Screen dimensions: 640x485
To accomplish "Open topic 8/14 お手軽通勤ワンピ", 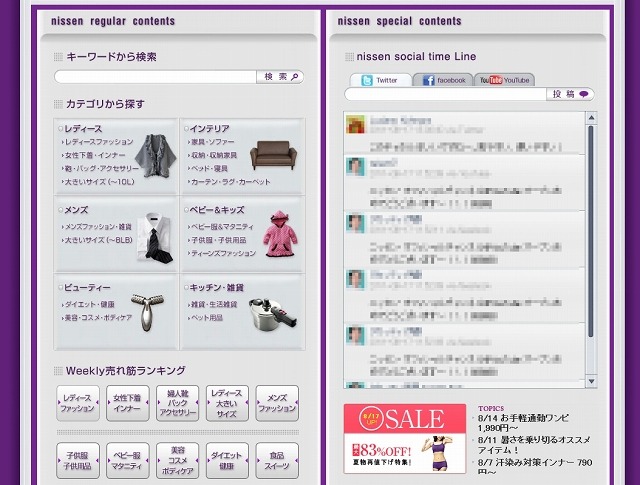I will click(x=523, y=423).
